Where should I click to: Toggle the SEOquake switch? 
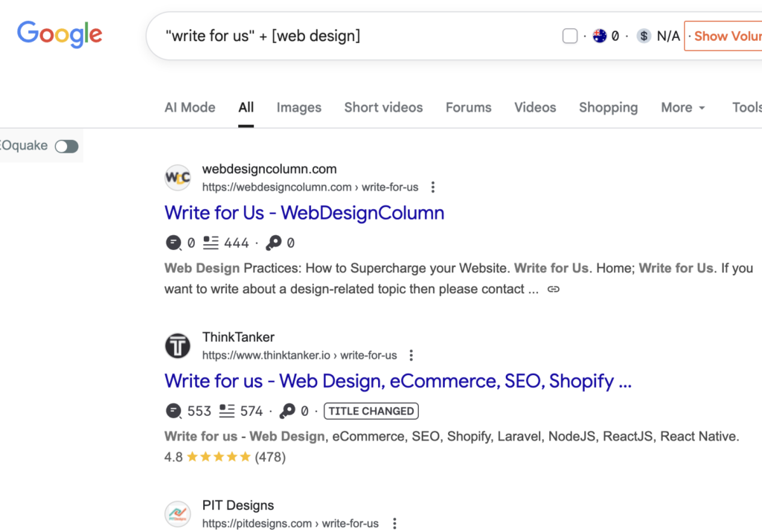coord(66,147)
